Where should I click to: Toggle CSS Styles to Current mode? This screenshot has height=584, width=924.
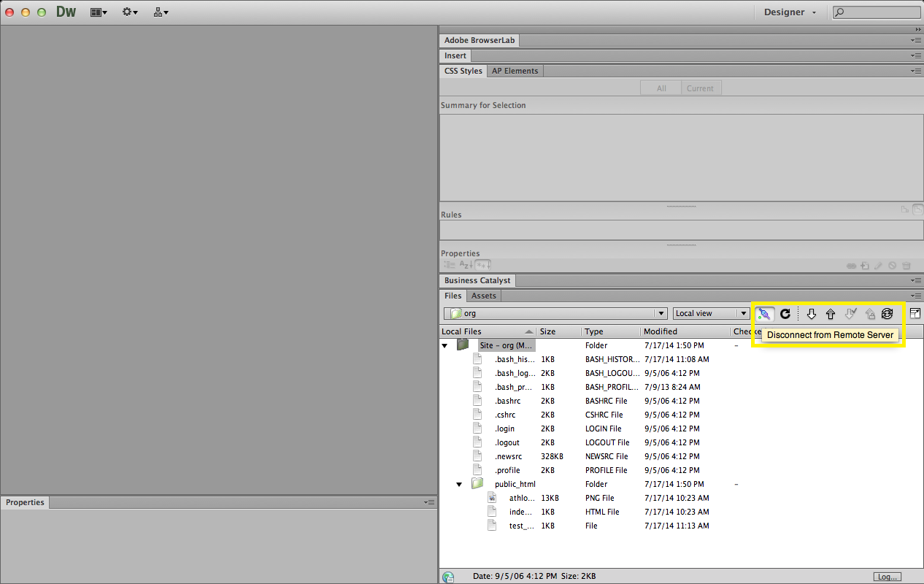(x=700, y=88)
